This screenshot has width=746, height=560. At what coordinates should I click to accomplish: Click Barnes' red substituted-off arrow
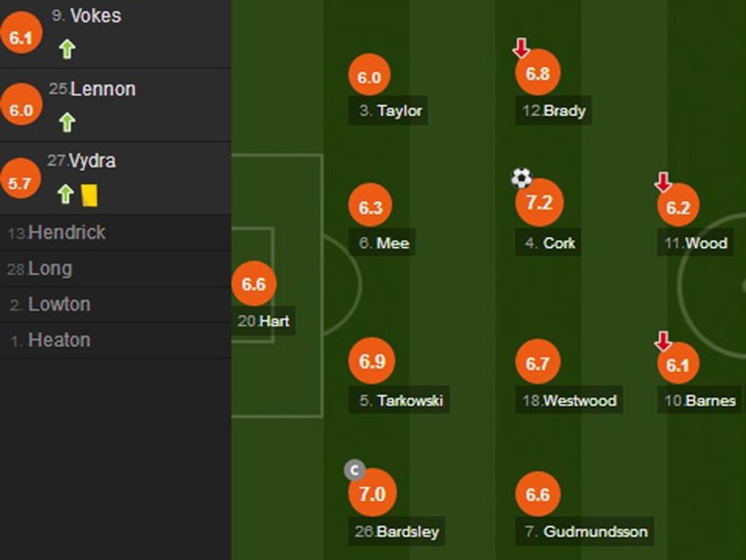click(663, 340)
